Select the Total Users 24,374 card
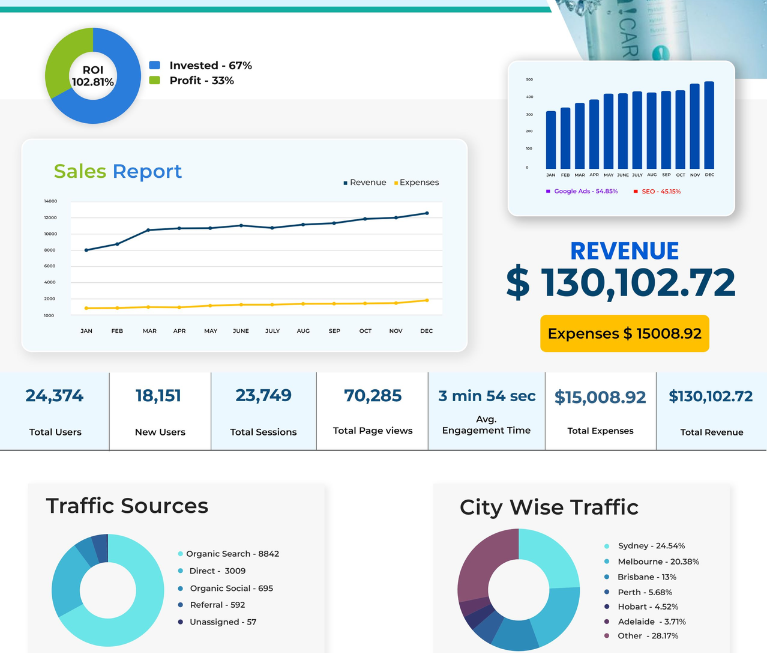Screen dimensions: 767x653 (54, 411)
